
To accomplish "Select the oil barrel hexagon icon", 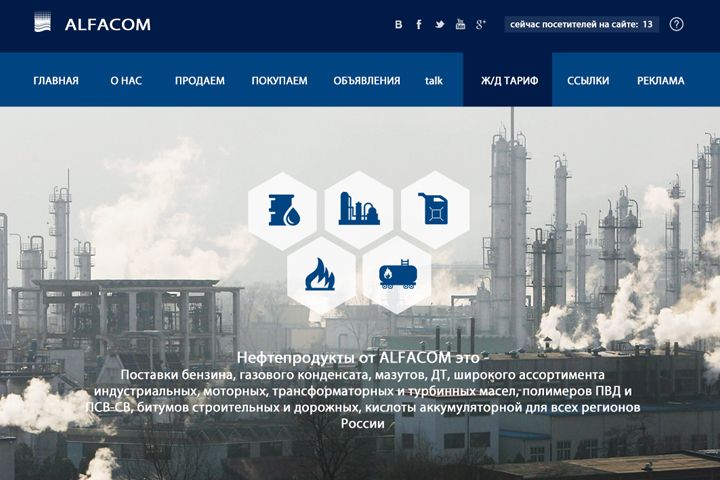I will tap(282, 211).
